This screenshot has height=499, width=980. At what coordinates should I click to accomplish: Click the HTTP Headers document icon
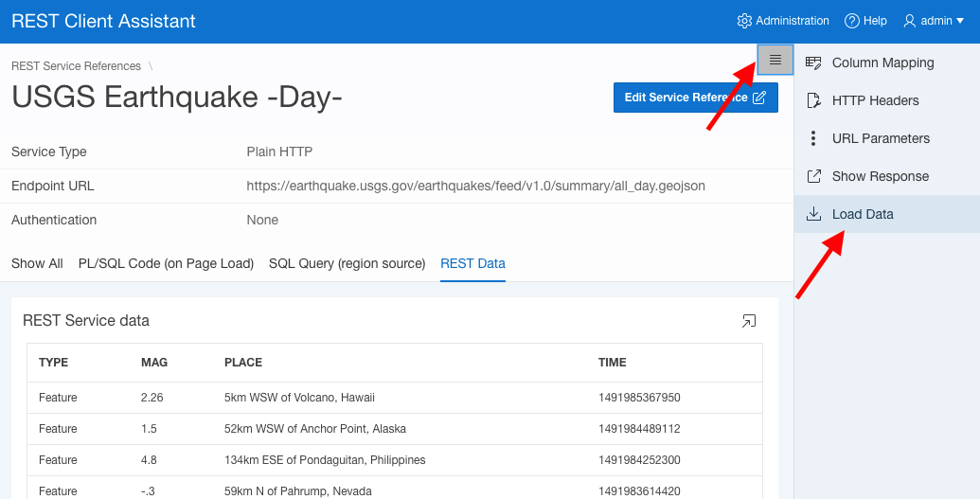(x=813, y=100)
